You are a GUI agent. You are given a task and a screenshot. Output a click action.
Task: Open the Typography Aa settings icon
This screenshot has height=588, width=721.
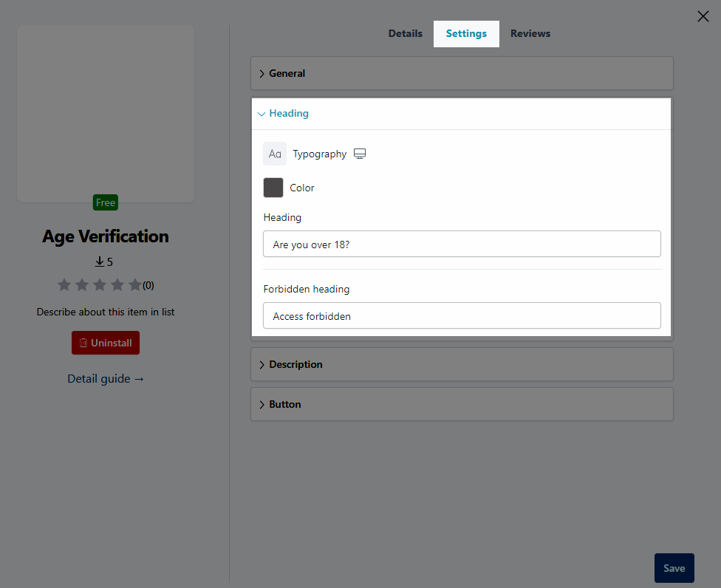(x=275, y=154)
